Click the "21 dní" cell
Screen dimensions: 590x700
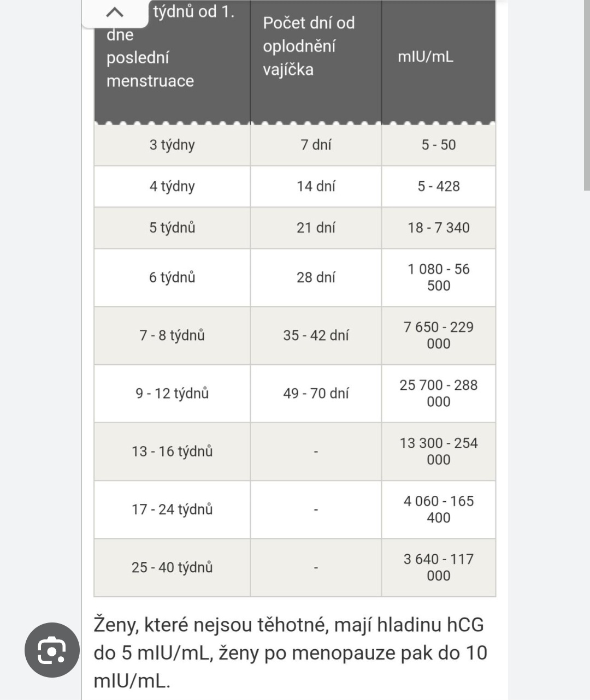point(316,228)
